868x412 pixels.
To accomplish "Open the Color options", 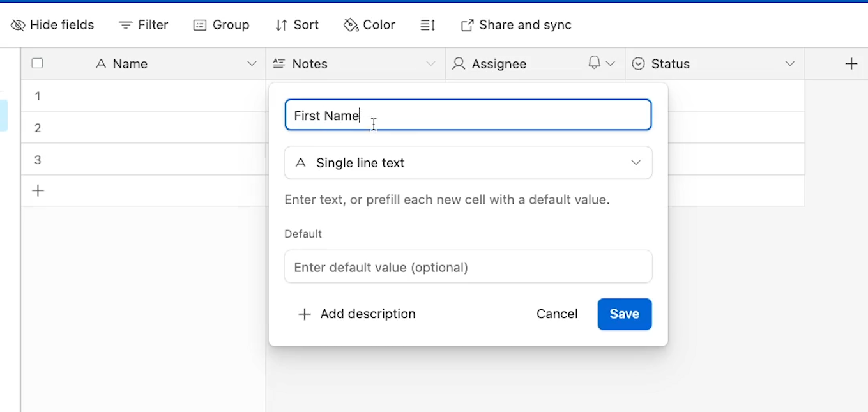I will 369,25.
